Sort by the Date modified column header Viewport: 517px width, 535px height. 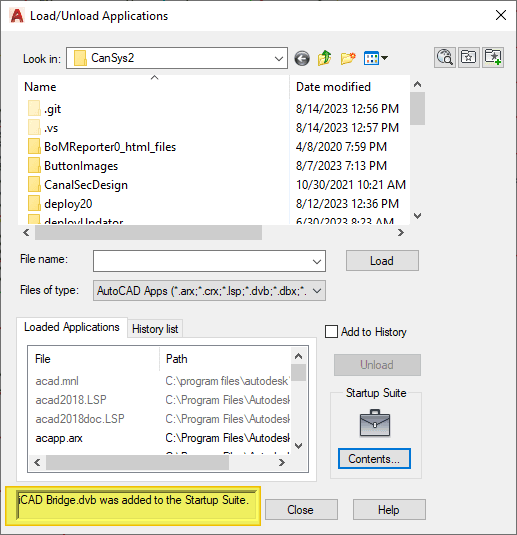click(x=350, y=87)
